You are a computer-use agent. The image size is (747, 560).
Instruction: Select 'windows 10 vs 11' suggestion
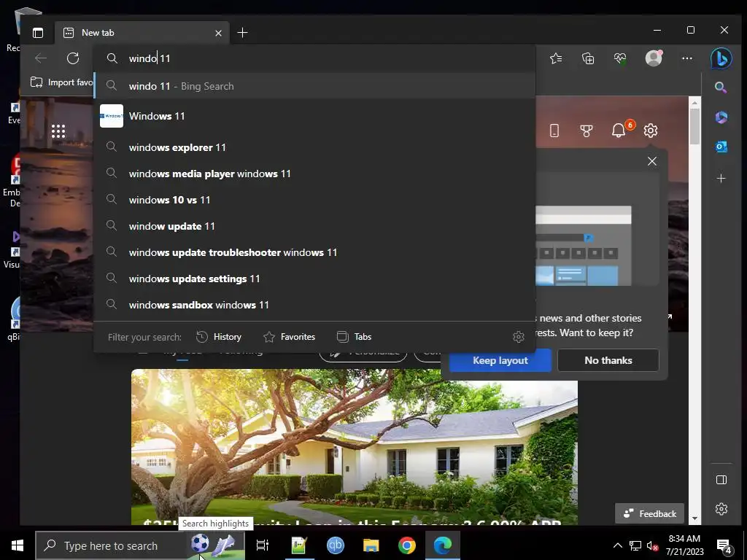pyautogui.click(x=314, y=200)
